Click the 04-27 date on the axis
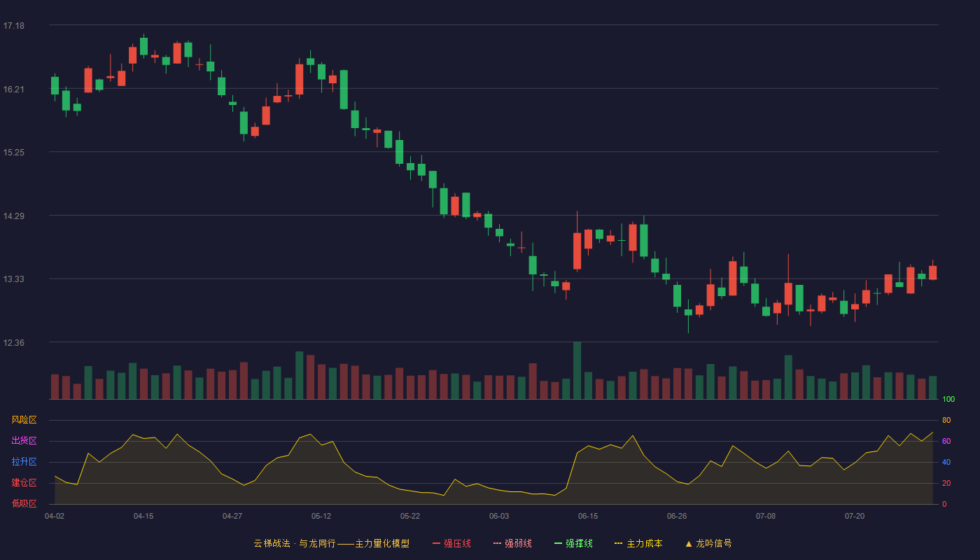 pos(232,516)
